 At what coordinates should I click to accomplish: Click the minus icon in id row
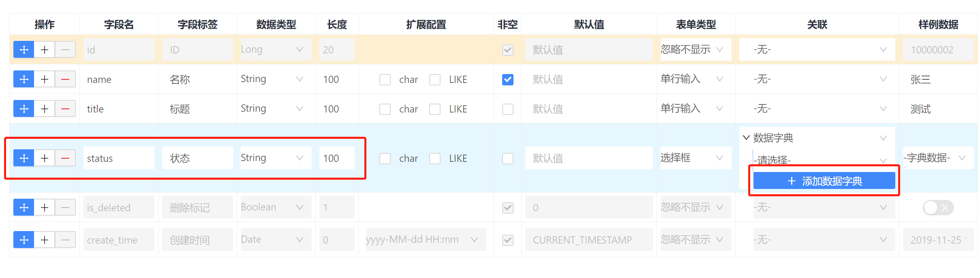(x=65, y=50)
